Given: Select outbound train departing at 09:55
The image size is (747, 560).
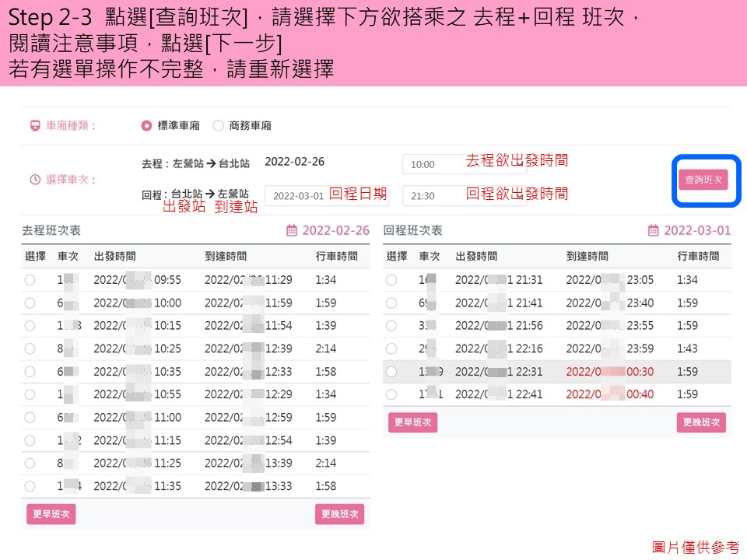Looking at the screenshot, I should 30,280.
